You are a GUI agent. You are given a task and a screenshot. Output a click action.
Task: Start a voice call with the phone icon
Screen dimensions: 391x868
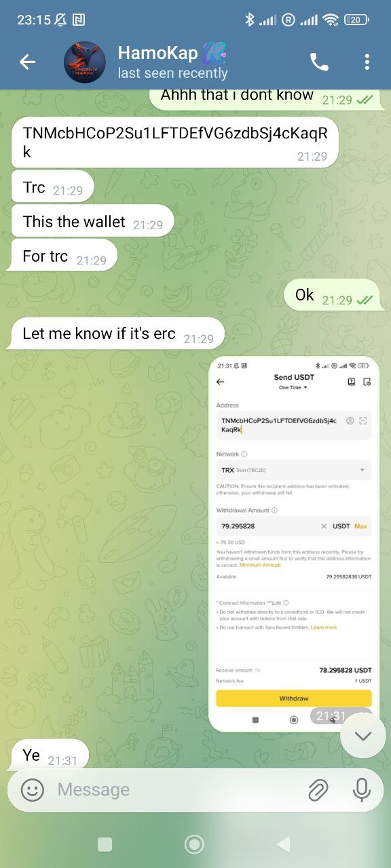(319, 62)
